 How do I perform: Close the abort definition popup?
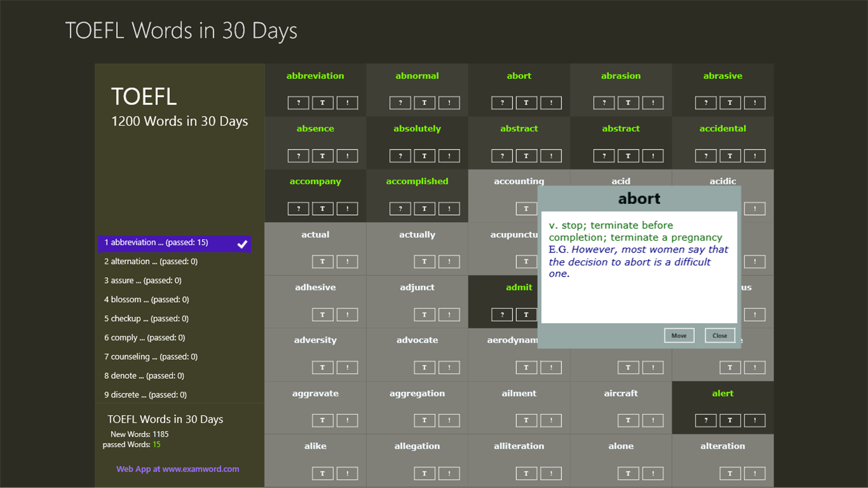[719, 335]
